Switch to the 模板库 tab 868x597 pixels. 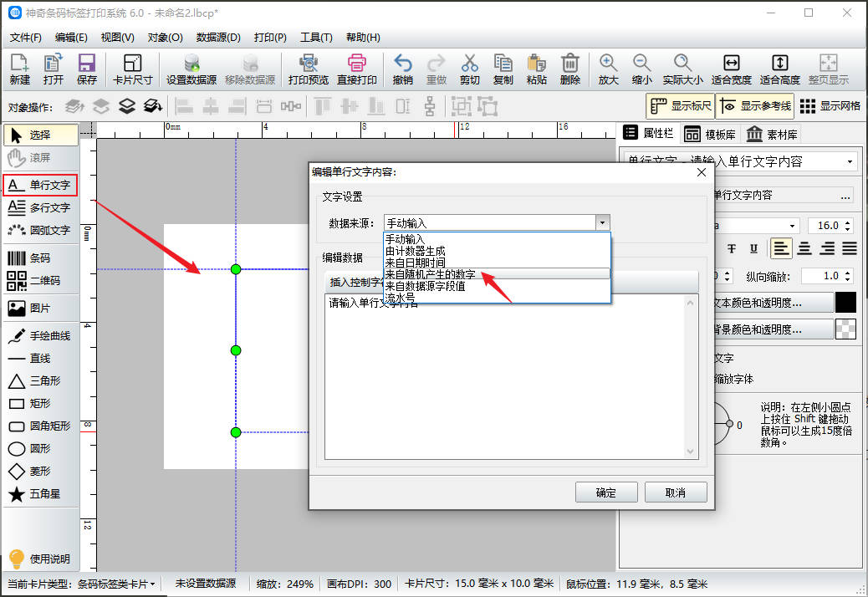pyautogui.click(x=710, y=134)
